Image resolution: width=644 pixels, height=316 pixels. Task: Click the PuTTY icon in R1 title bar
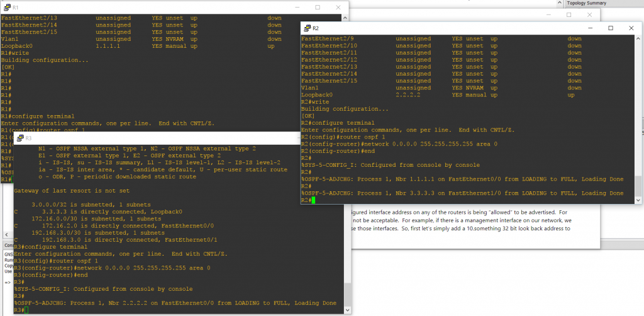tap(8, 8)
